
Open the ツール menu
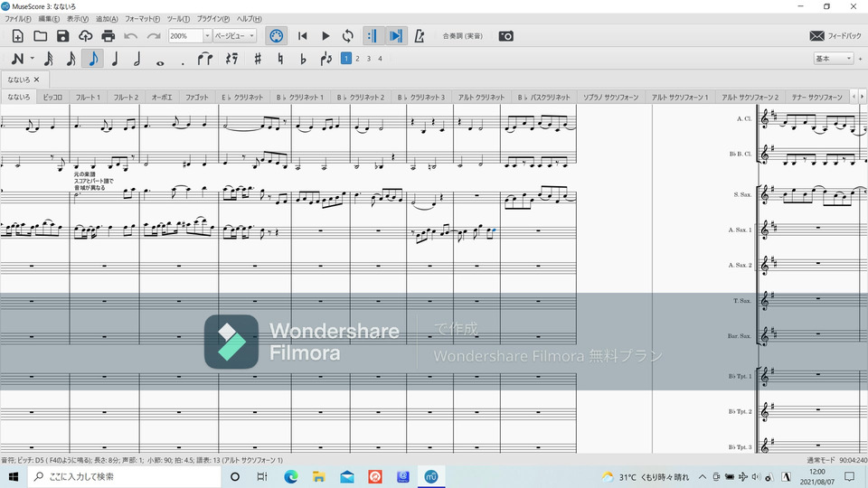point(178,19)
